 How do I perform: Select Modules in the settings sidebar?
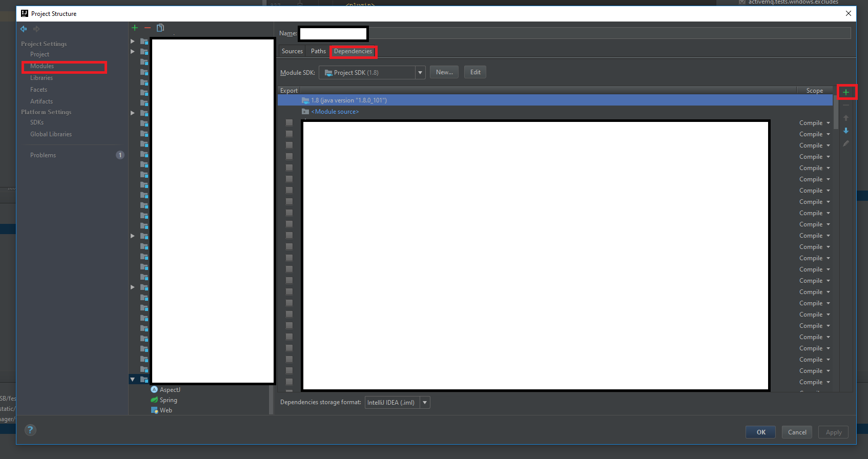[x=42, y=66]
